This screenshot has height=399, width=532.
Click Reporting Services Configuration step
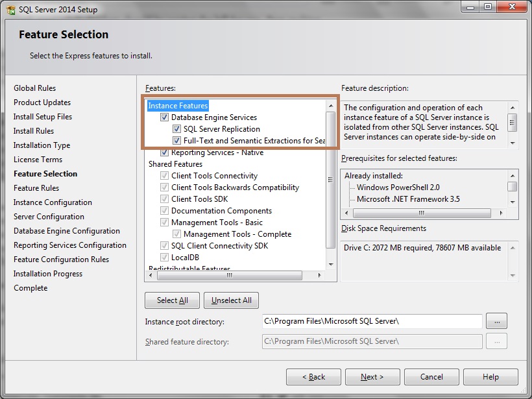coord(70,245)
